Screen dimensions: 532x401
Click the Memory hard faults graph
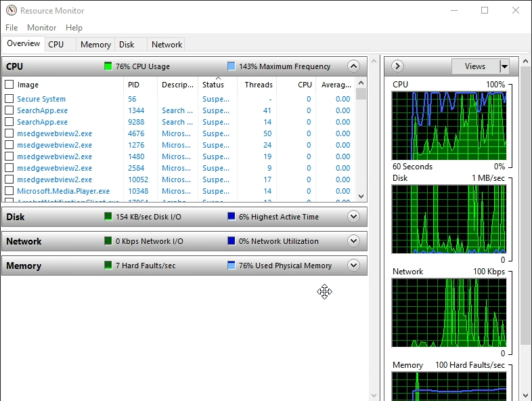[449, 386]
